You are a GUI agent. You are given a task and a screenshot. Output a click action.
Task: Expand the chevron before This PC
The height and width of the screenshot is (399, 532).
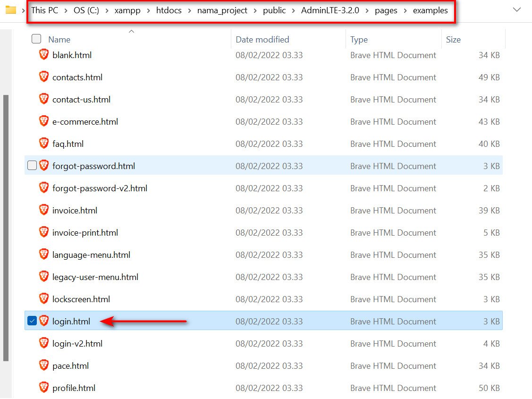(23, 10)
